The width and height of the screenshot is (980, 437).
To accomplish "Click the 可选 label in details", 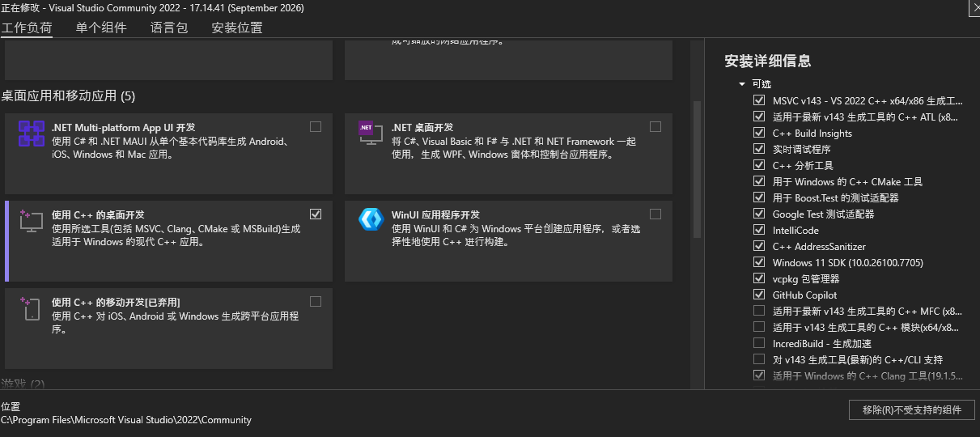I will [762, 84].
